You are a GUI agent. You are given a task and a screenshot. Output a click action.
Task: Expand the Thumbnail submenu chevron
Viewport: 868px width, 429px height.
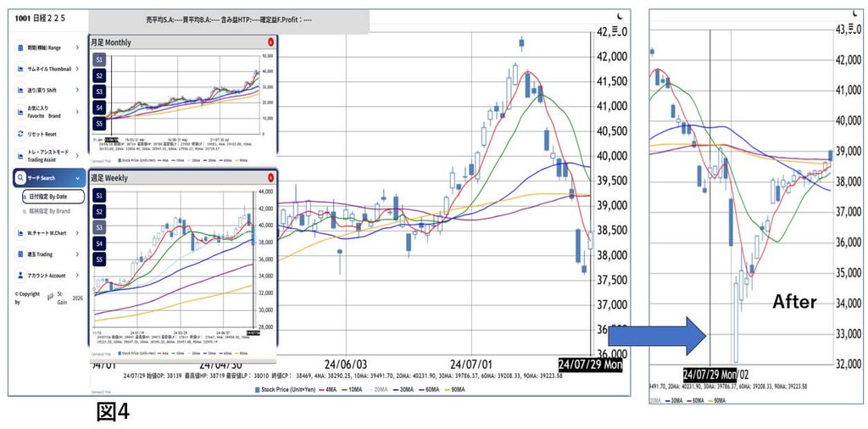point(77,69)
